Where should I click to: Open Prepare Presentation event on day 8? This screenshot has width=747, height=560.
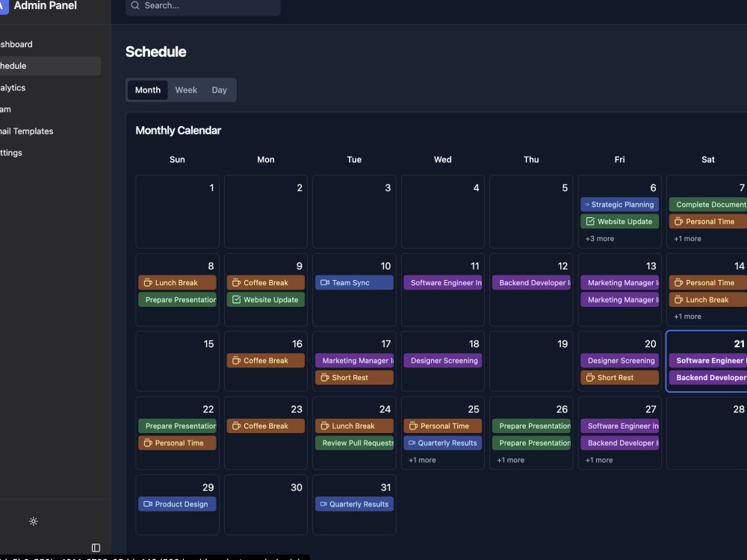coord(177,299)
